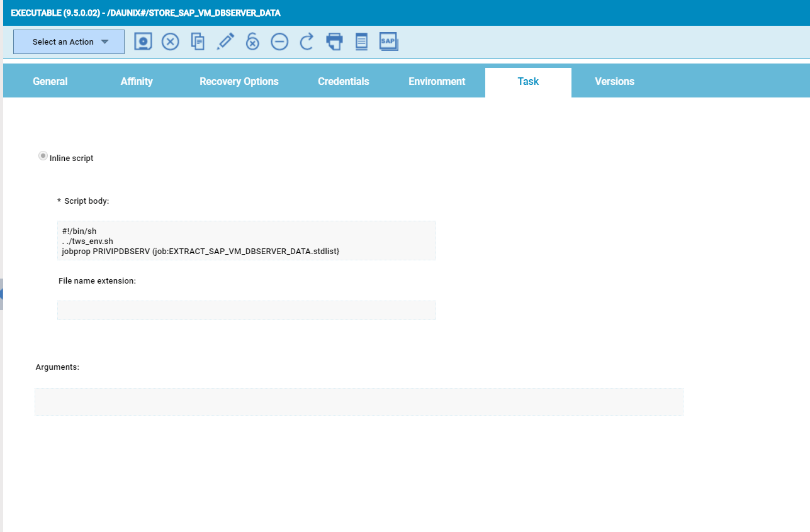Screen dimensions: 810x532
Task: Click the Arguments input field
Action: tap(359, 401)
